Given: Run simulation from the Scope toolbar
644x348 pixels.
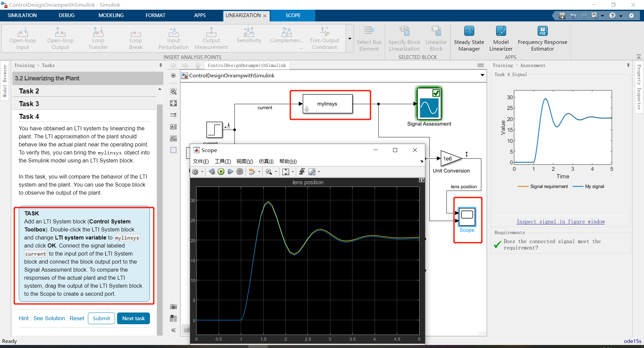Looking at the screenshot, I should (221, 171).
